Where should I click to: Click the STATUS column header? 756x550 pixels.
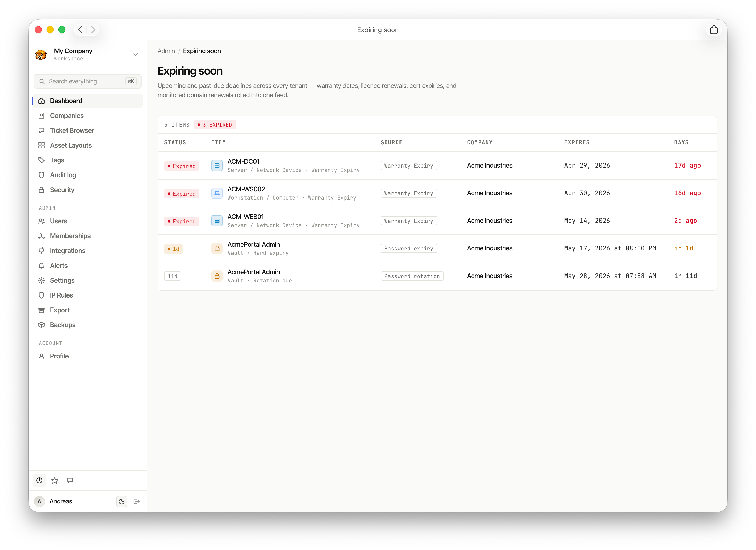tap(175, 142)
